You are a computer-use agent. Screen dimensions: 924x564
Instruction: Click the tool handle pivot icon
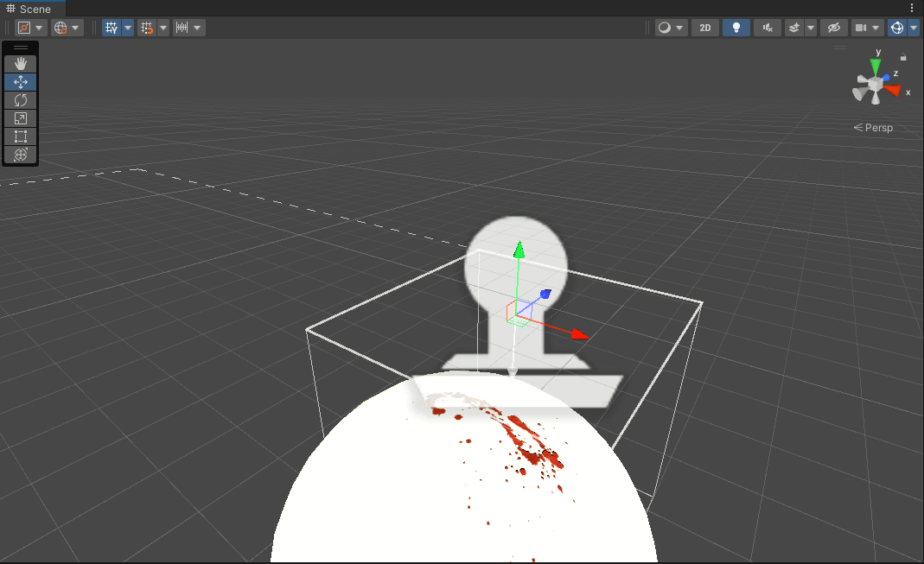point(23,27)
